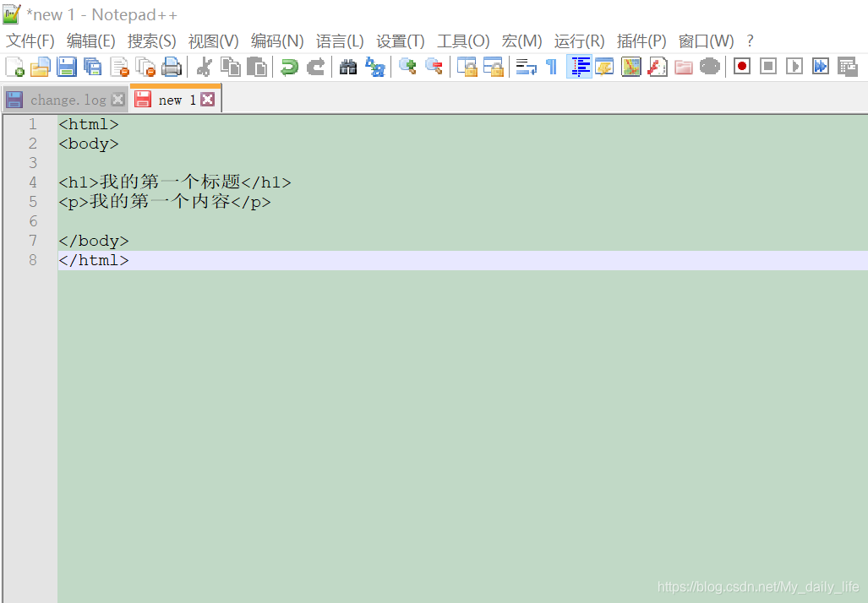Select the new 1 tab
The width and height of the screenshot is (868, 603).
pyautogui.click(x=173, y=99)
